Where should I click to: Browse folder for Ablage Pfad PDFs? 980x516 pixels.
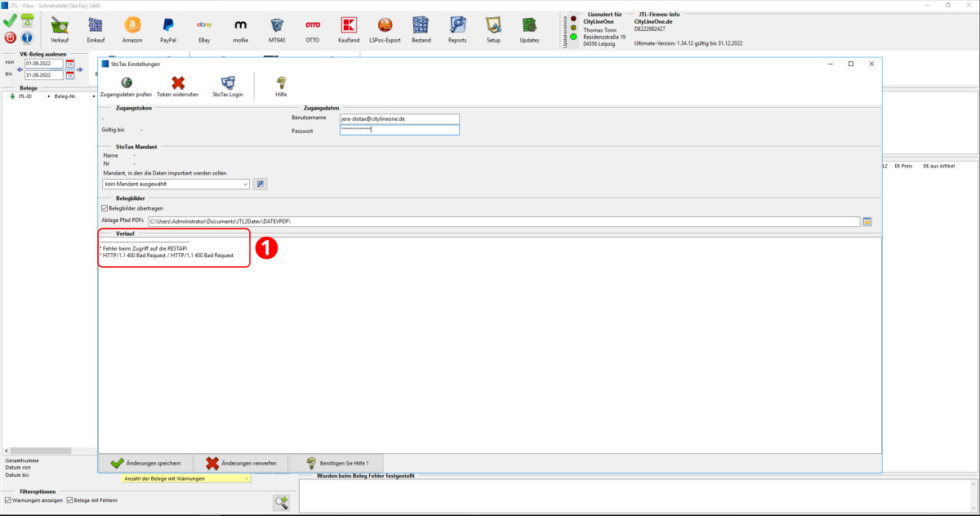pos(867,221)
